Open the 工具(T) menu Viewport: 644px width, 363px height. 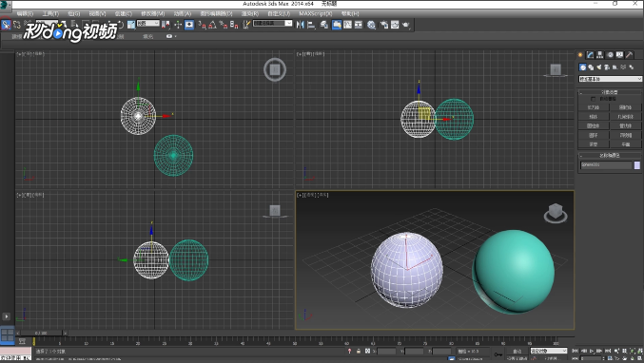pos(50,13)
